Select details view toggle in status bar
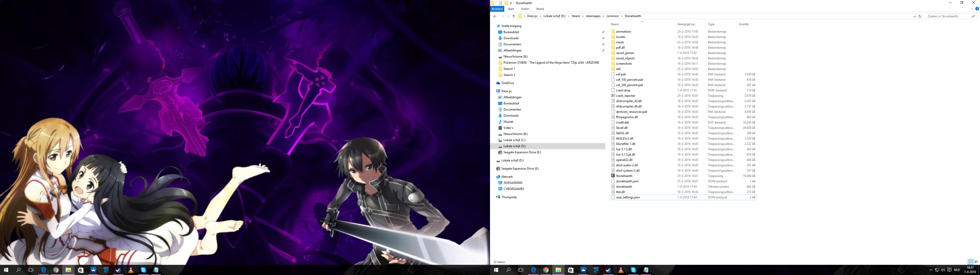The height and width of the screenshot is (275, 980). point(971,262)
